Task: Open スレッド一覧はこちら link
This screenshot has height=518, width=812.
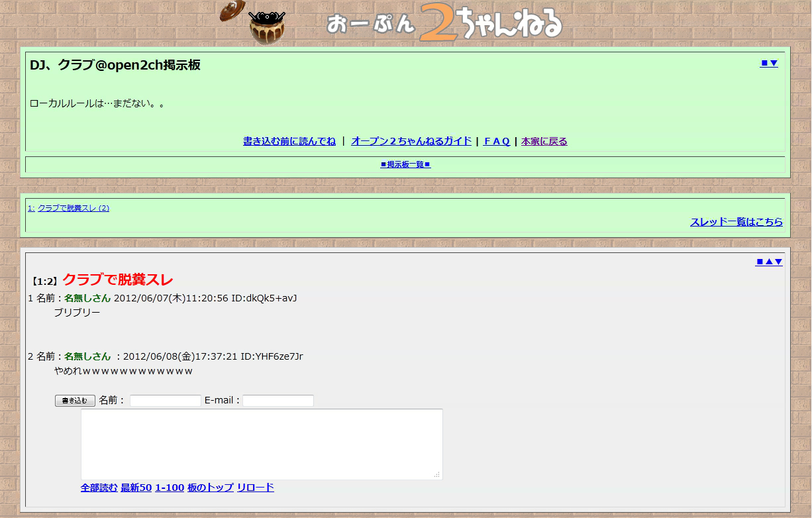Action: click(x=736, y=222)
